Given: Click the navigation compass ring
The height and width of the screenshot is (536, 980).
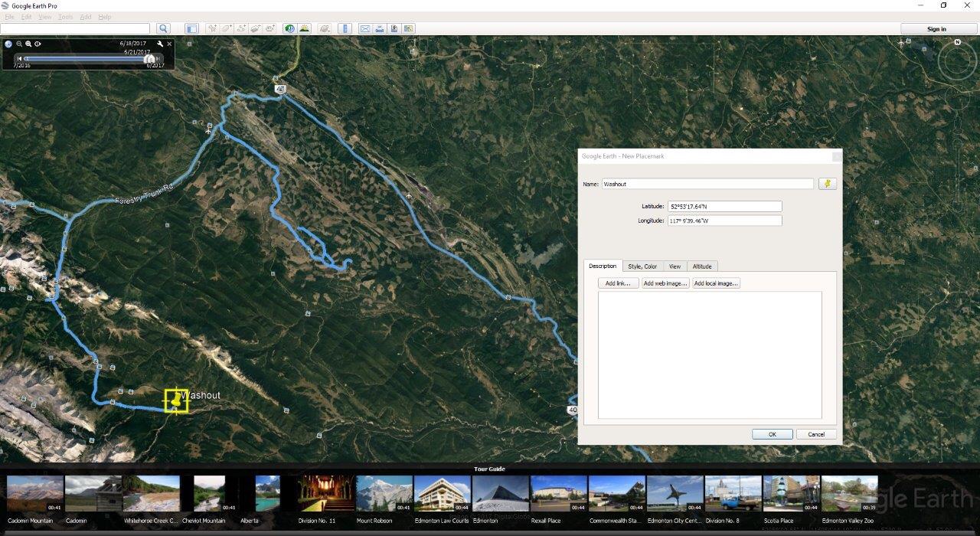Looking at the screenshot, I should click(x=959, y=59).
